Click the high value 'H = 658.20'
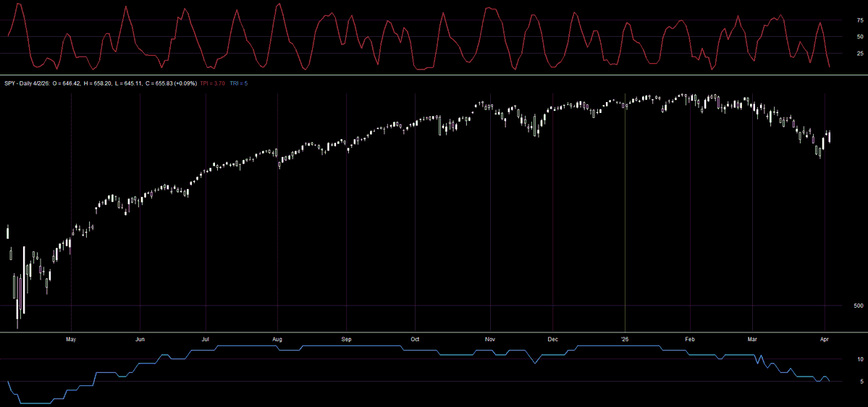The height and width of the screenshot is (407, 868). (98, 83)
